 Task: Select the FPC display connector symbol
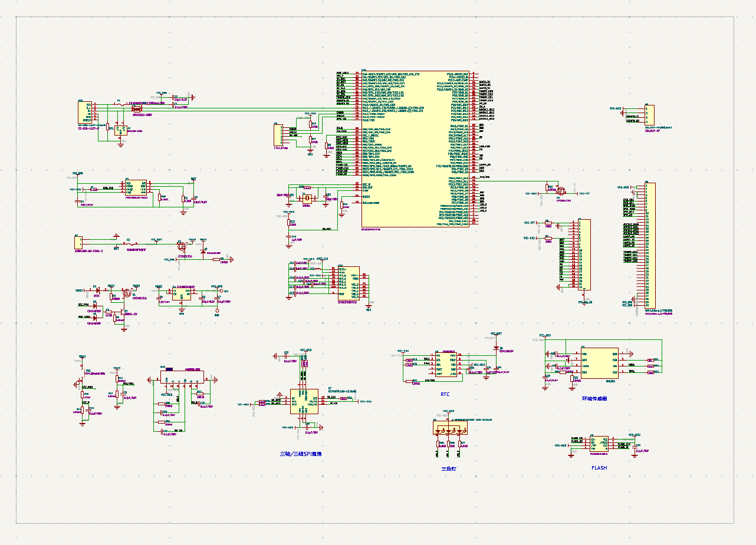(584, 255)
